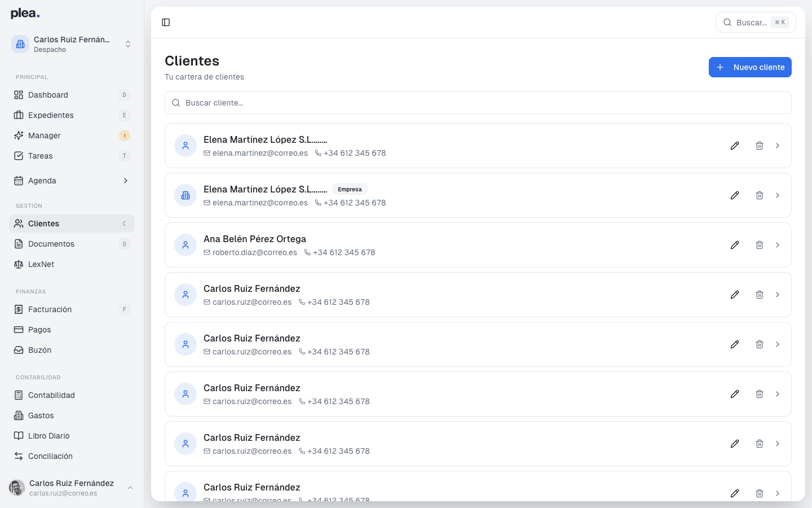This screenshot has height=508, width=812.
Task: Switch to the Clientes section
Action: tap(43, 224)
